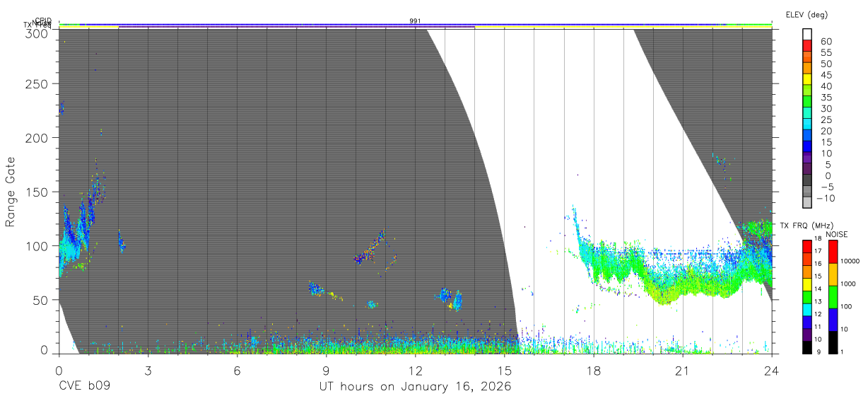This screenshot has width=868, height=401.
Task: Click the diagonal echo streak near 10.5 UT
Action: coord(370,248)
